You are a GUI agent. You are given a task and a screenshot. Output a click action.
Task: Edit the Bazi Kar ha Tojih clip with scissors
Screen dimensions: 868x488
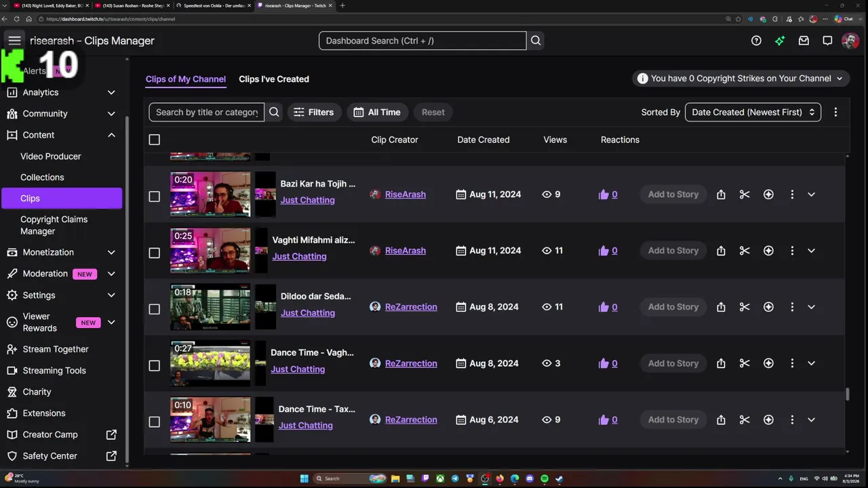(x=745, y=195)
